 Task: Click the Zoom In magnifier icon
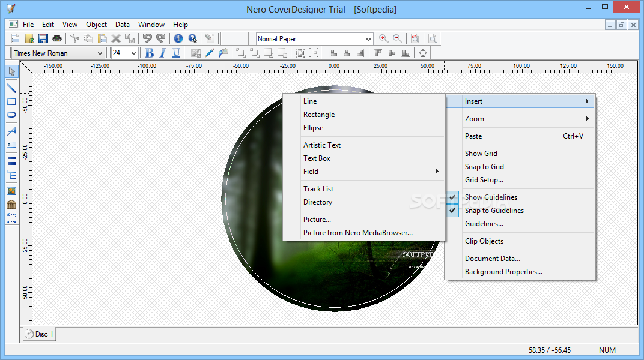click(384, 38)
